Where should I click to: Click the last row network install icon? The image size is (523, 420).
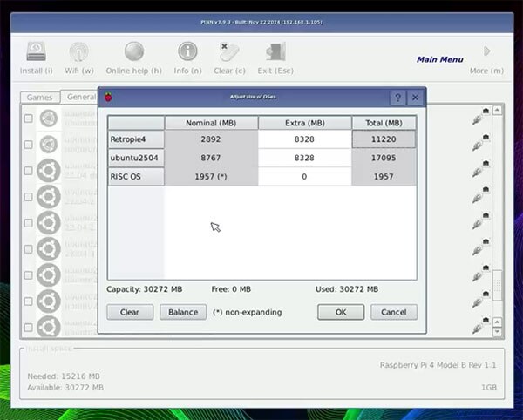click(x=480, y=325)
